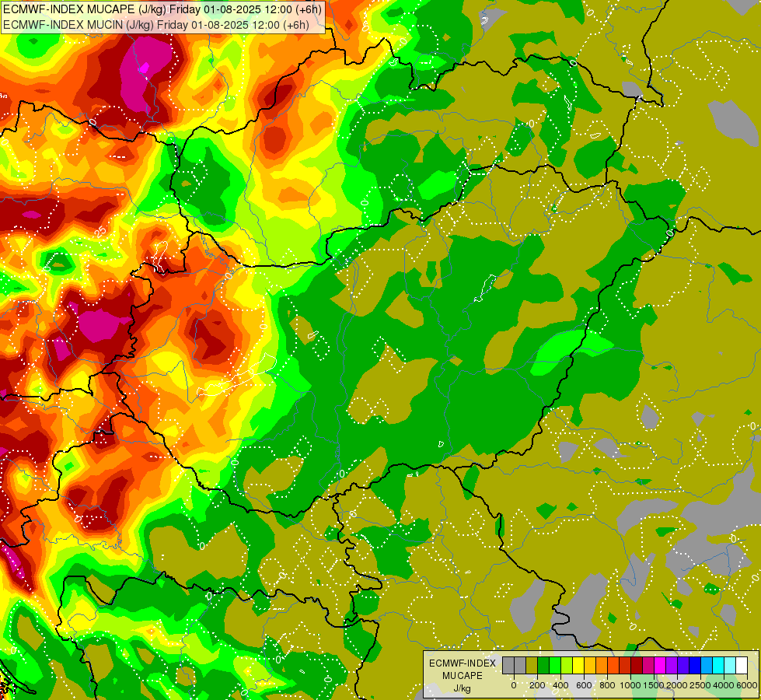761x700 pixels.
Task: Click Lake Balaton's elongated white outline
Action: (237, 375)
